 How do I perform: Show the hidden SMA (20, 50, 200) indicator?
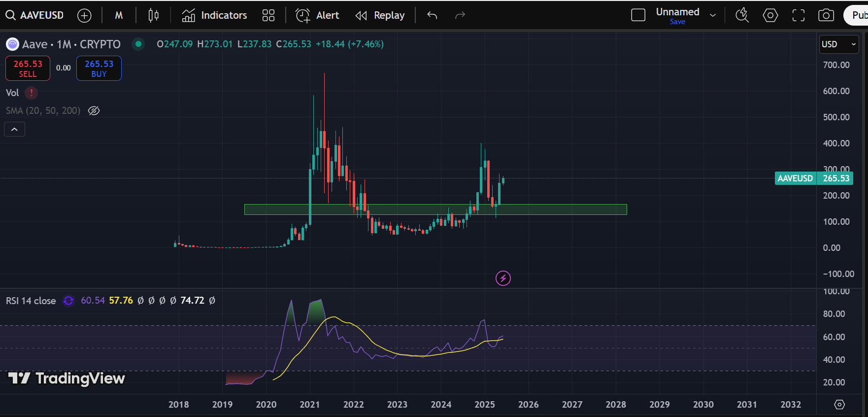(94, 110)
